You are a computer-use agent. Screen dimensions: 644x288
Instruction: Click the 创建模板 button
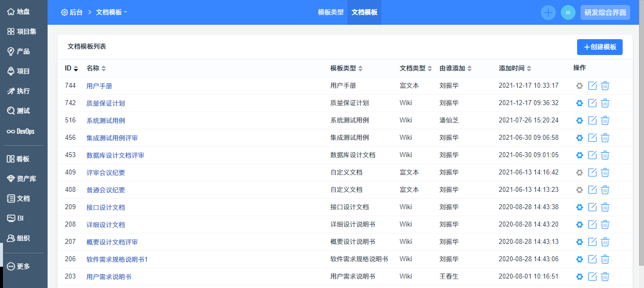[599, 47]
